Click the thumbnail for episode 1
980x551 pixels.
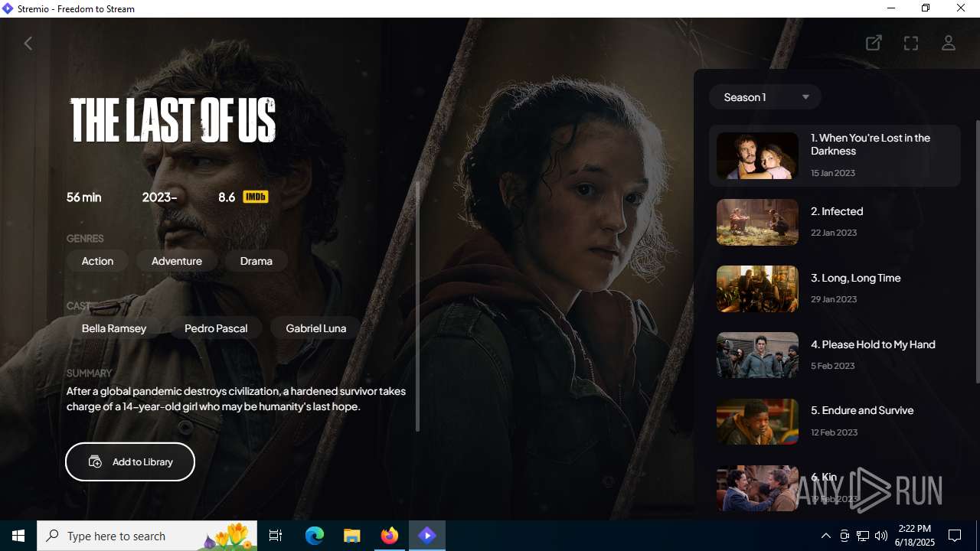757,156
